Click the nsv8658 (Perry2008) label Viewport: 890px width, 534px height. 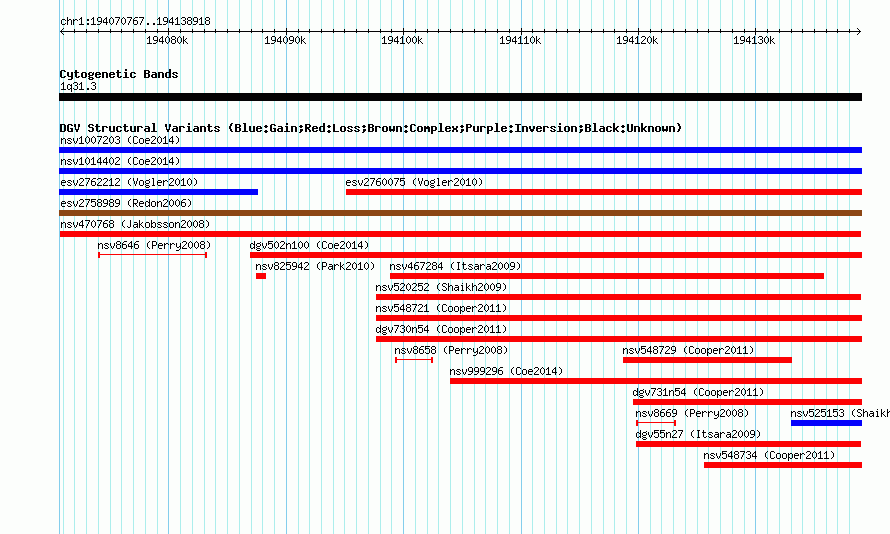451,350
